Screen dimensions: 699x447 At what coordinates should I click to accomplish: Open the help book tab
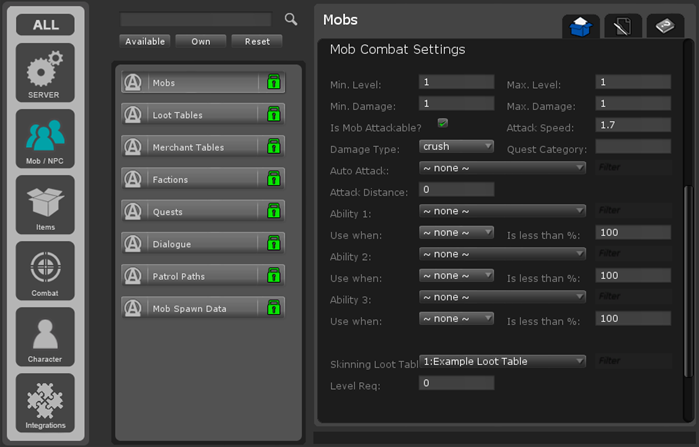[x=665, y=27]
